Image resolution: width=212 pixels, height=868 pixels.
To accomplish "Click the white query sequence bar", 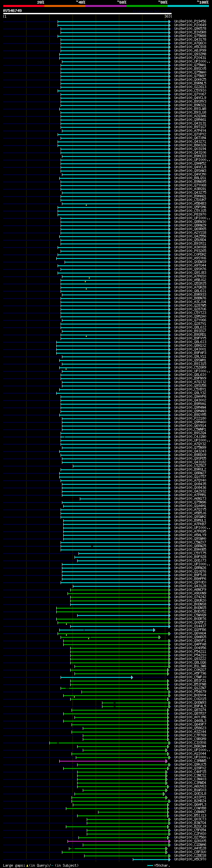I will click(87, 14).
